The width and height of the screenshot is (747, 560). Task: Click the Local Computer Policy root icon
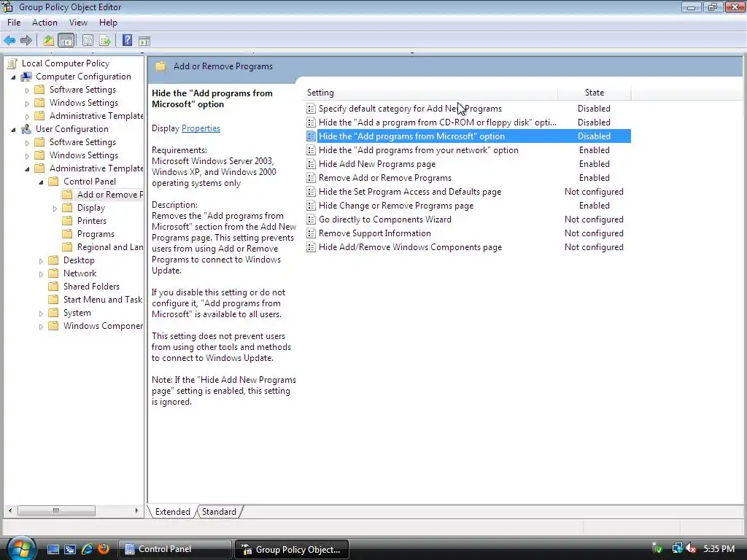click(12, 63)
